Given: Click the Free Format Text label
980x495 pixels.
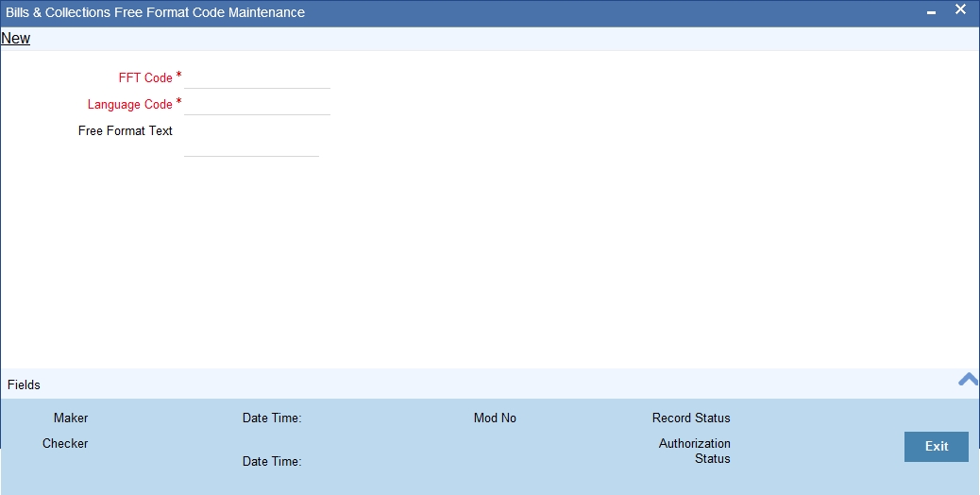Looking at the screenshot, I should 125,130.
